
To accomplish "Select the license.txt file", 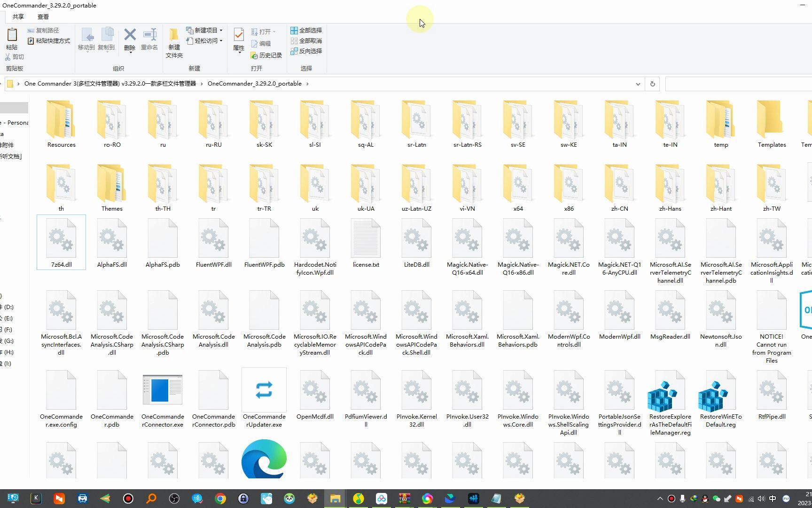I will (366, 243).
